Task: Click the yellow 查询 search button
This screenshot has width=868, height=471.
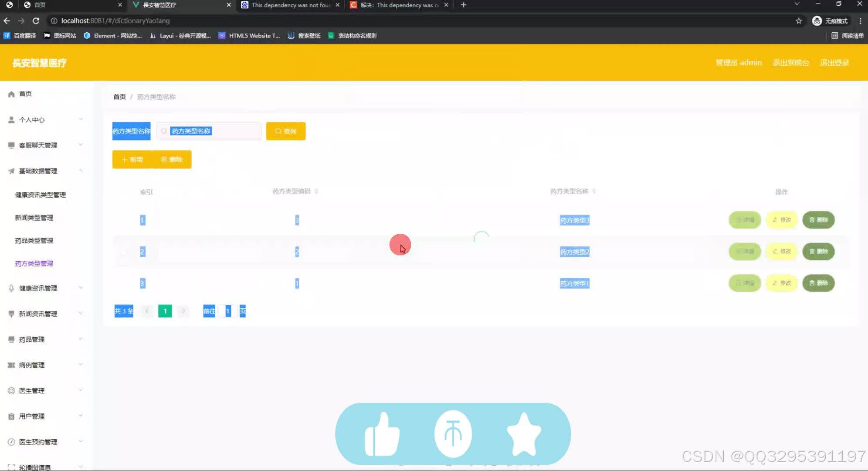Action: 286,131
